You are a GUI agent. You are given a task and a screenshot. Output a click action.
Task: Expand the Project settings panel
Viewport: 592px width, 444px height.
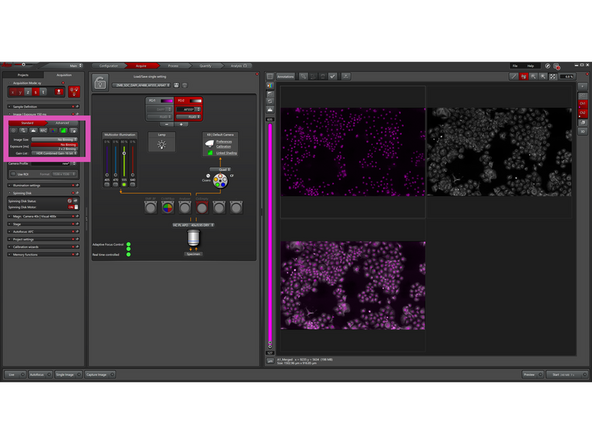pos(43,239)
